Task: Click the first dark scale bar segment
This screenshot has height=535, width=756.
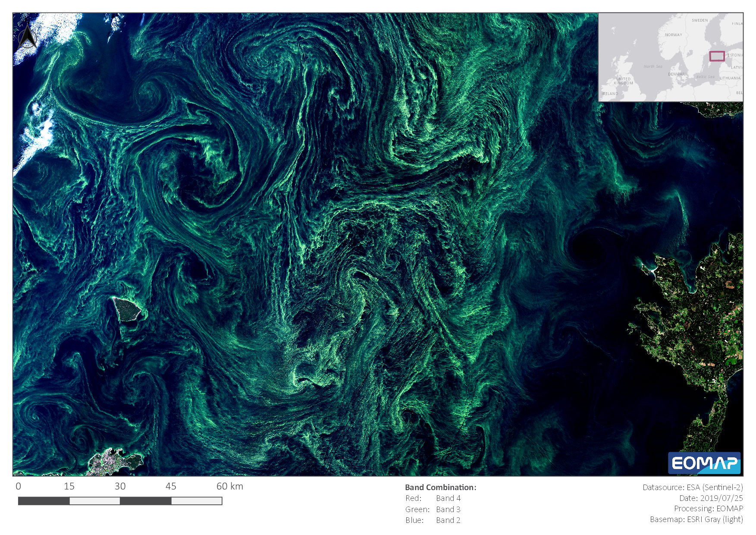Action: click(x=44, y=501)
